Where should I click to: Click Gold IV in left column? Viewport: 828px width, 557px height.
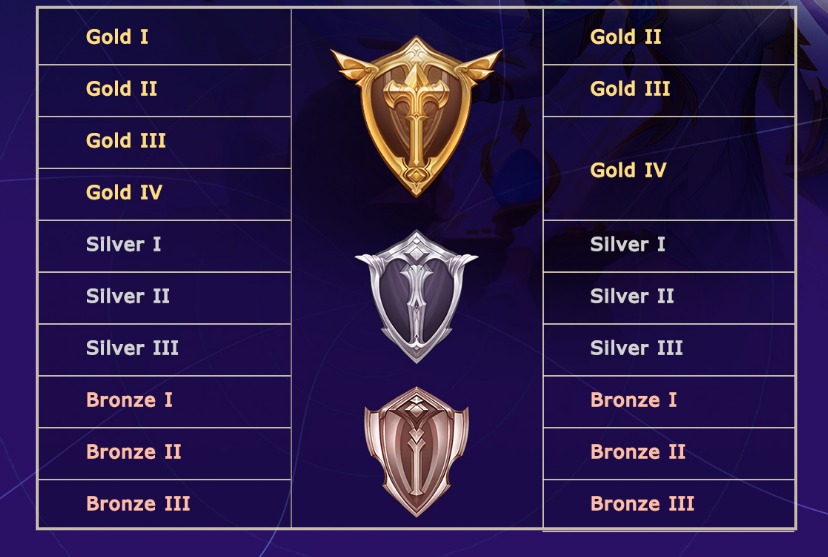point(124,193)
